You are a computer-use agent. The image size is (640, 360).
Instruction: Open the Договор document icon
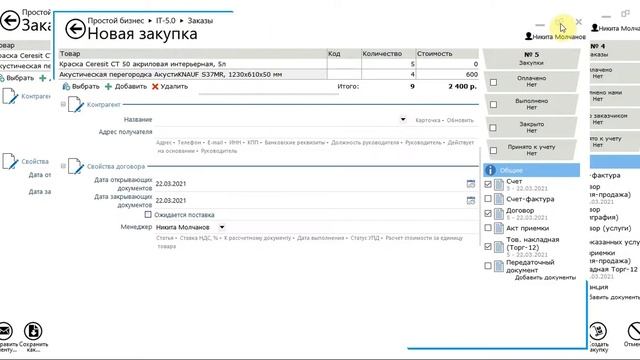pos(499,213)
